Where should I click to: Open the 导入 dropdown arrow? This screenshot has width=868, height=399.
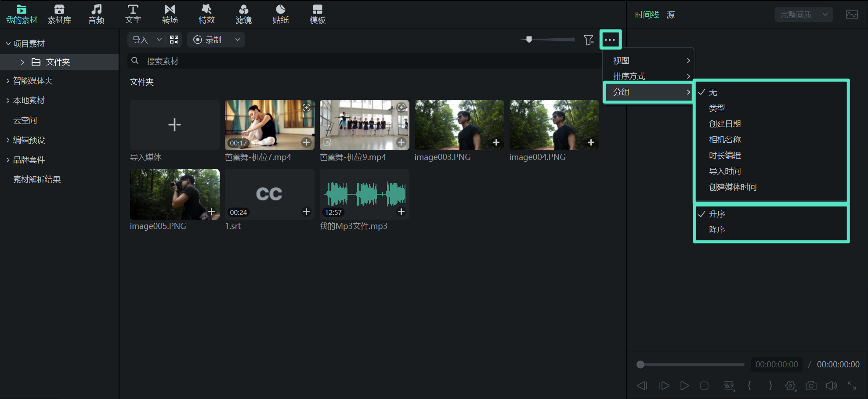coord(159,40)
